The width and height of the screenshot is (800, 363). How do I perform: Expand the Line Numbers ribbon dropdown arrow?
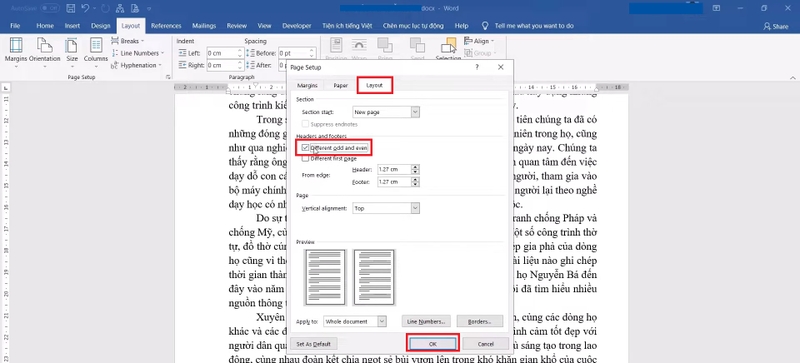click(x=163, y=53)
